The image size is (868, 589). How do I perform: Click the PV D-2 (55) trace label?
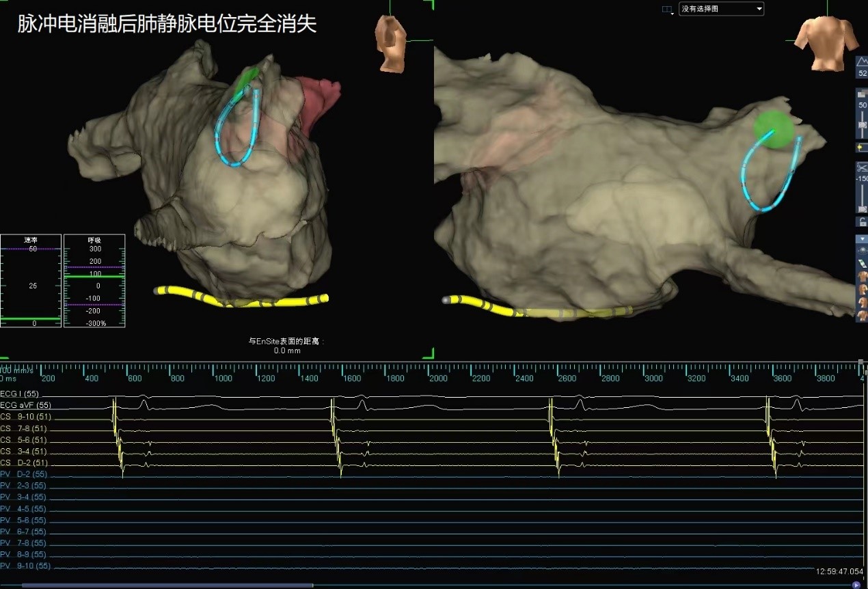point(24,474)
